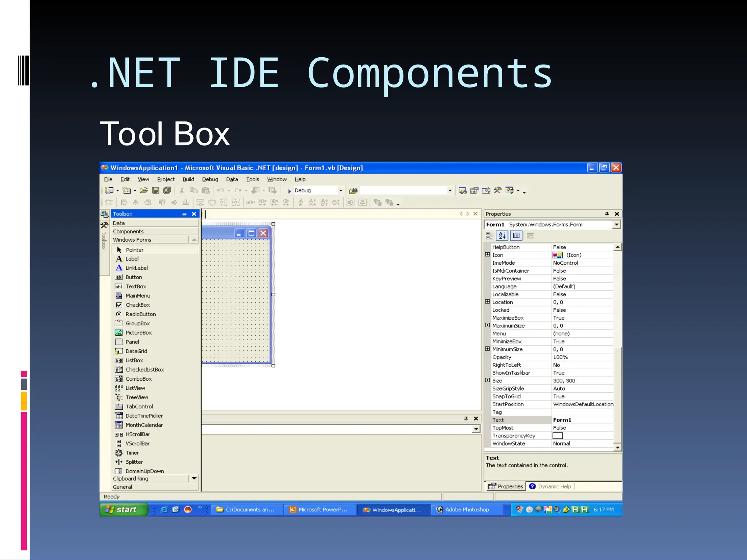Click the New Project toolbar icon

(x=109, y=190)
